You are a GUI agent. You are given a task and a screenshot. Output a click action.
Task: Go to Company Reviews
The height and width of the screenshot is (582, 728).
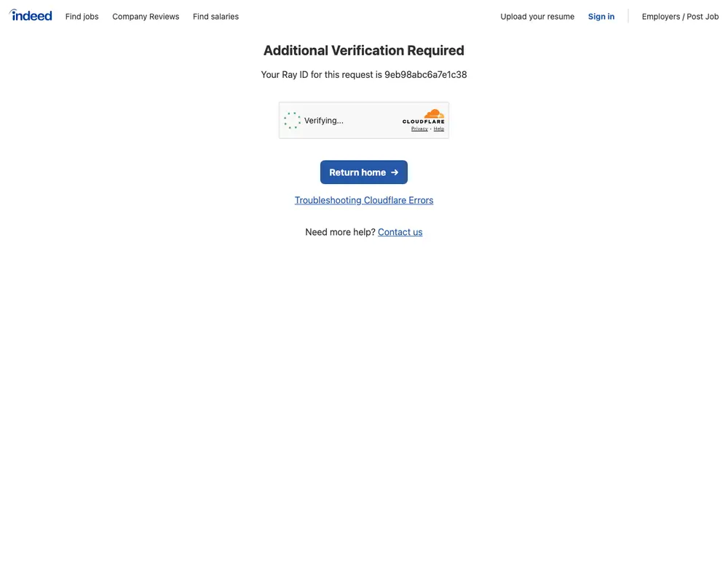point(146,16)
